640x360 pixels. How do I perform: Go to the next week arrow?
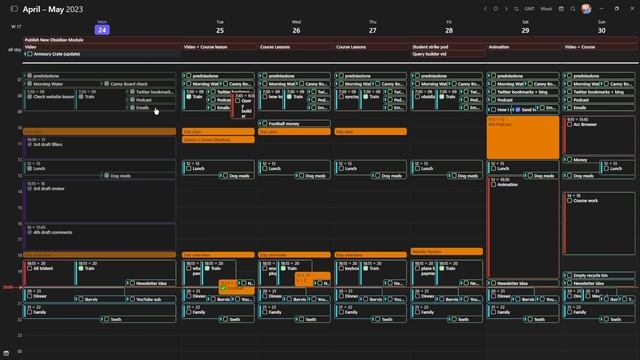[x=506, y=9]
